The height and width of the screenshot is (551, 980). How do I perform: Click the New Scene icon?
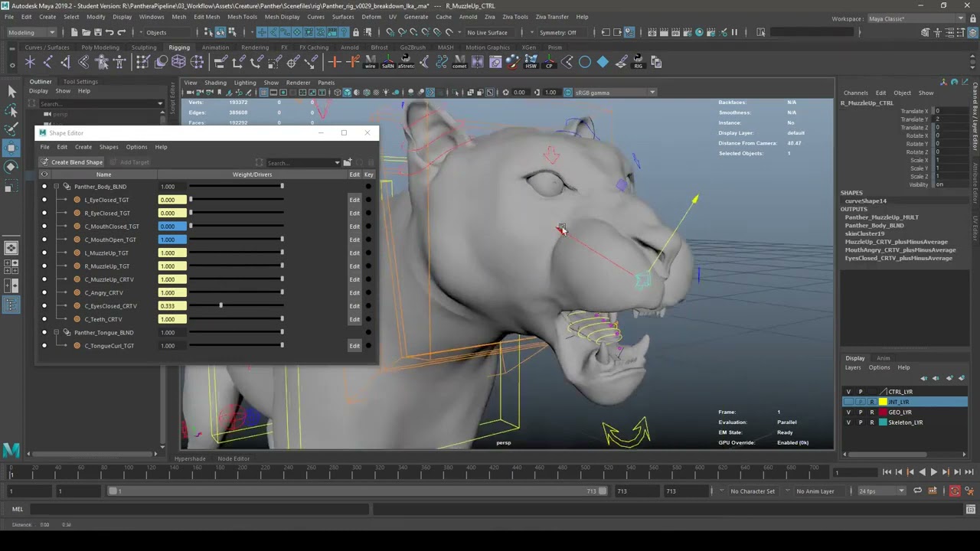pyautogui.click(x=73, y=32)
